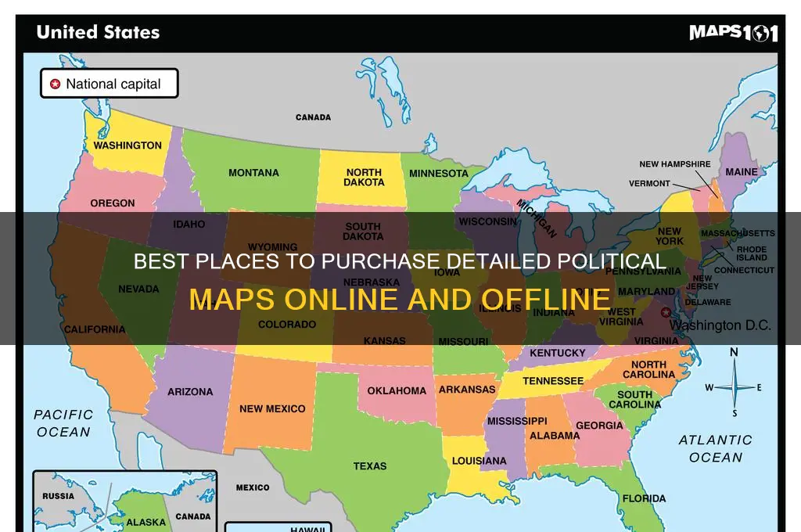Screen dimensions: 801x532
Task: Follow the Washington D.C. link text
Action: point(720,325)
